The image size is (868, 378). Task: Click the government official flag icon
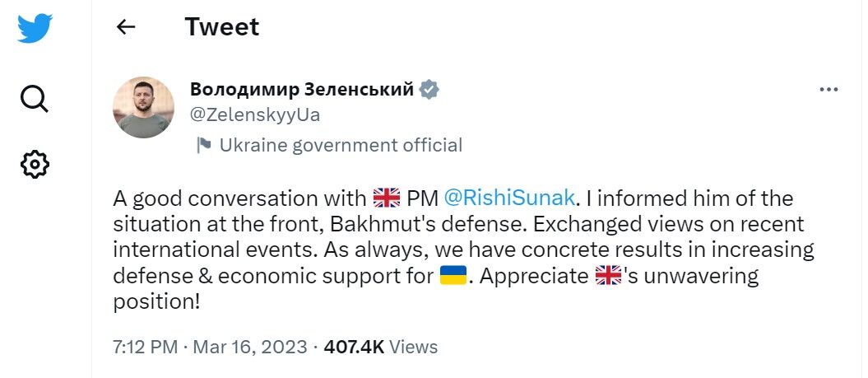tap(203, 146)
